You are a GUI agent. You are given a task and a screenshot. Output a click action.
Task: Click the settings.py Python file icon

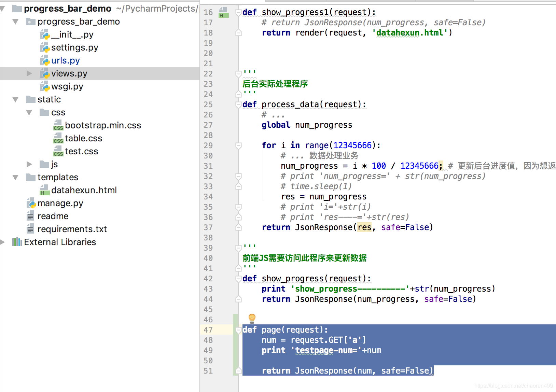pos(45,47)
